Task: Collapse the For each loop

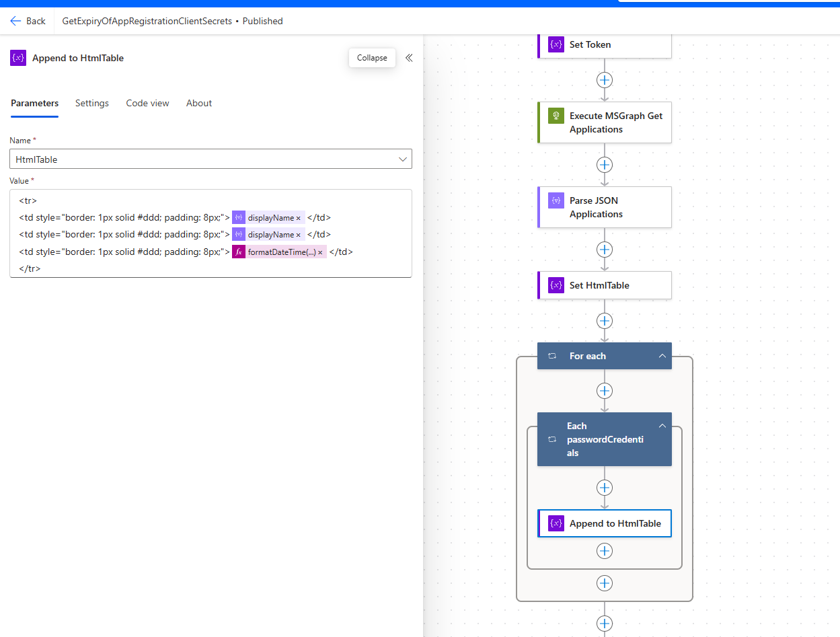Action: coord(662,356)
